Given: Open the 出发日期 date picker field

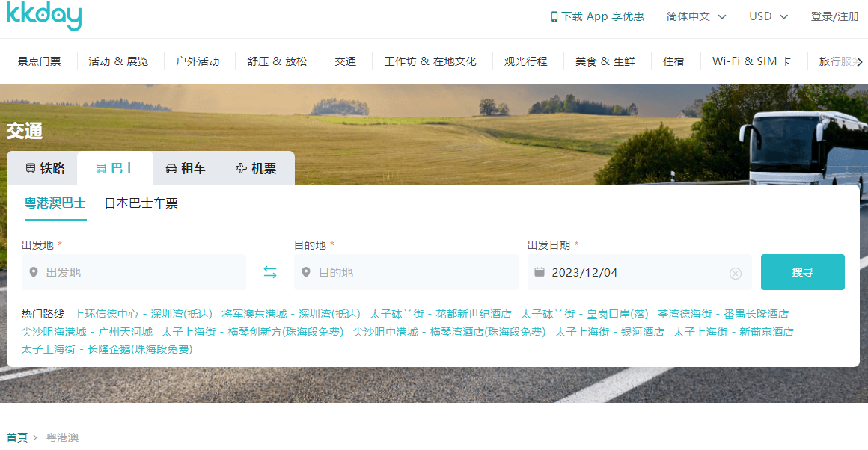Looking at the screenshot, I should coord(636,272).
